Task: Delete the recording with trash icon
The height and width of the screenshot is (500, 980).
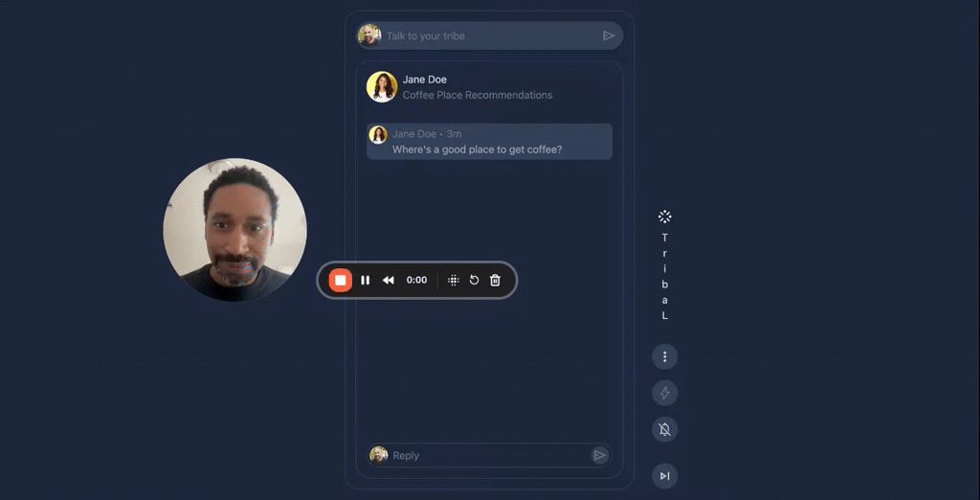Action: click(495, 281)
